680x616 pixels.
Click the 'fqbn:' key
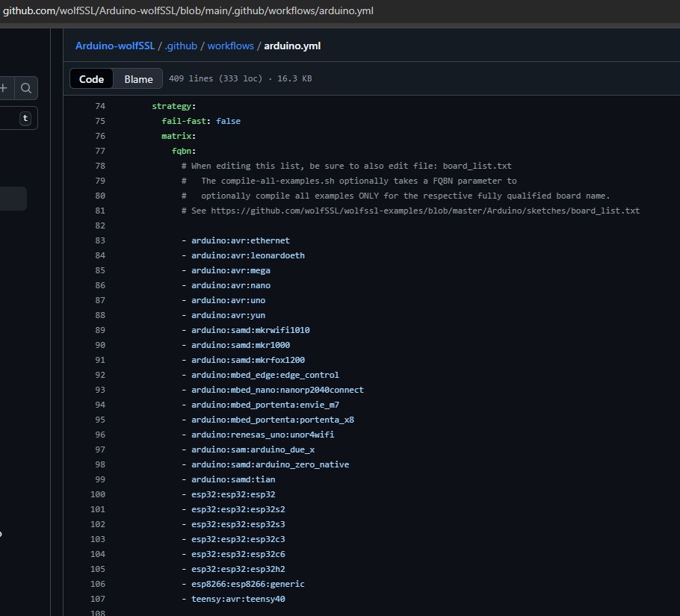click(184, 151)
